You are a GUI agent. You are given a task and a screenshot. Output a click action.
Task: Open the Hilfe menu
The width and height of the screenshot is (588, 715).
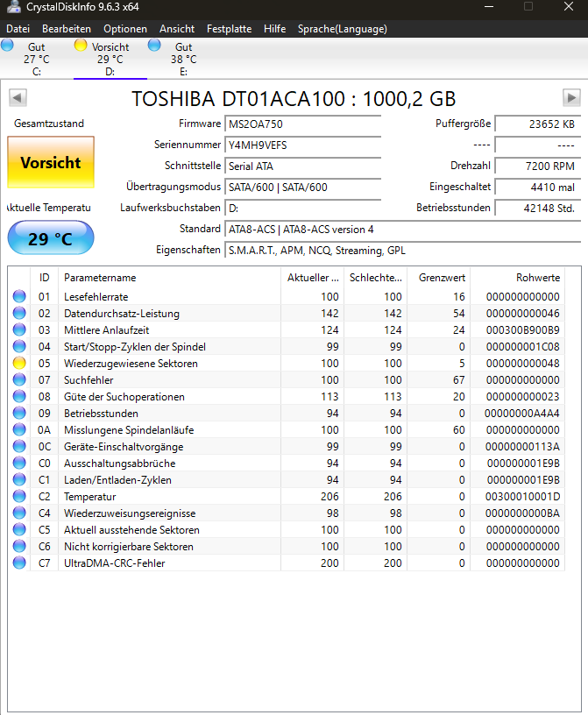(x=274, y=29)
